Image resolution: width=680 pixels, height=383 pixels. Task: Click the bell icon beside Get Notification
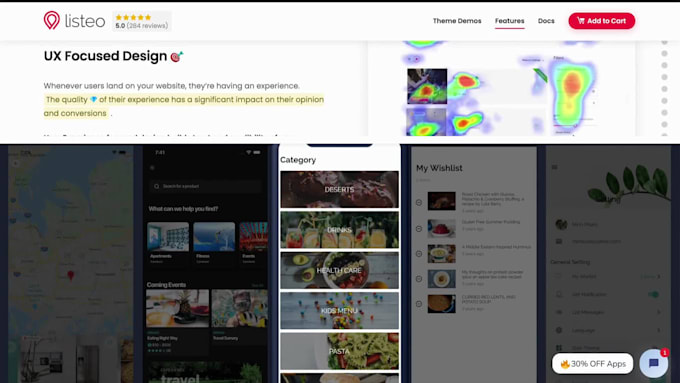point(559,294)
